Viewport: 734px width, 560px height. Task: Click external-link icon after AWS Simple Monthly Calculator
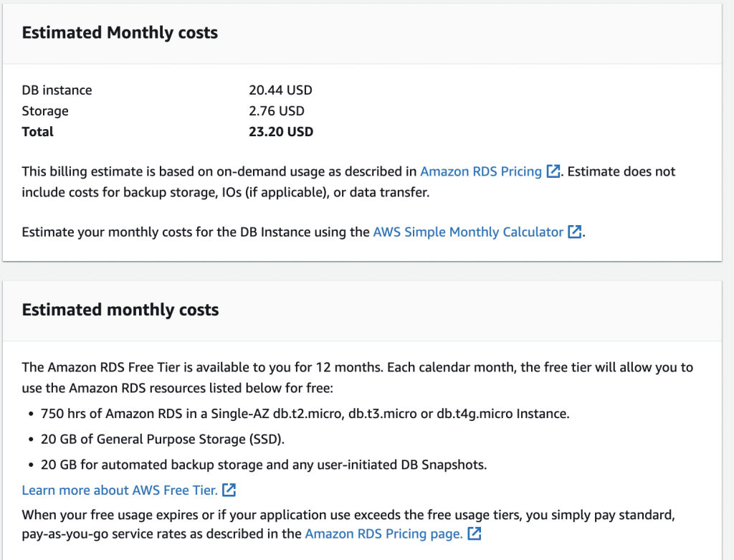575,232
